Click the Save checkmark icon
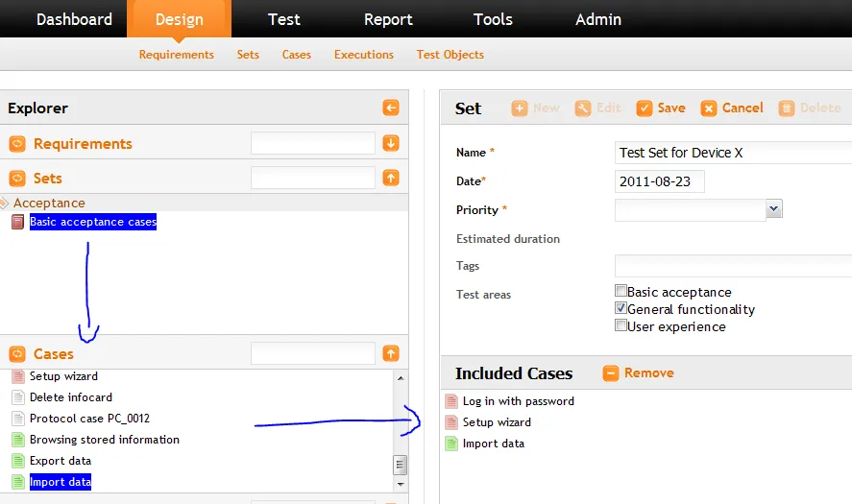Image resolution: width=852 pixels, height=504 pixels. click(645, 108)
